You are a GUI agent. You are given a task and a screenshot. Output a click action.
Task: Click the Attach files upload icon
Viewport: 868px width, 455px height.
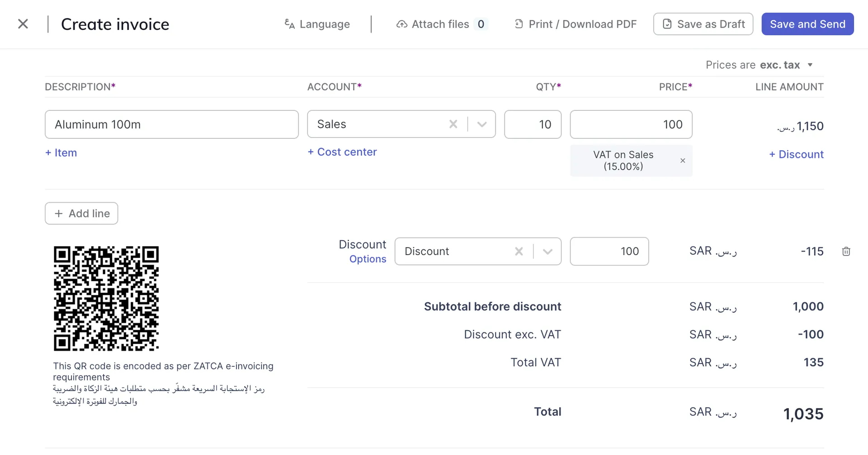(x=401, y=24)
